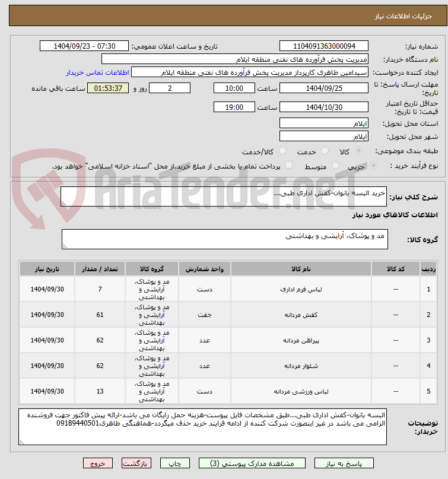
Task: Select the لباس ورزشی مردانه row cell
Action: pyautogui.click(x=301, y=391)
